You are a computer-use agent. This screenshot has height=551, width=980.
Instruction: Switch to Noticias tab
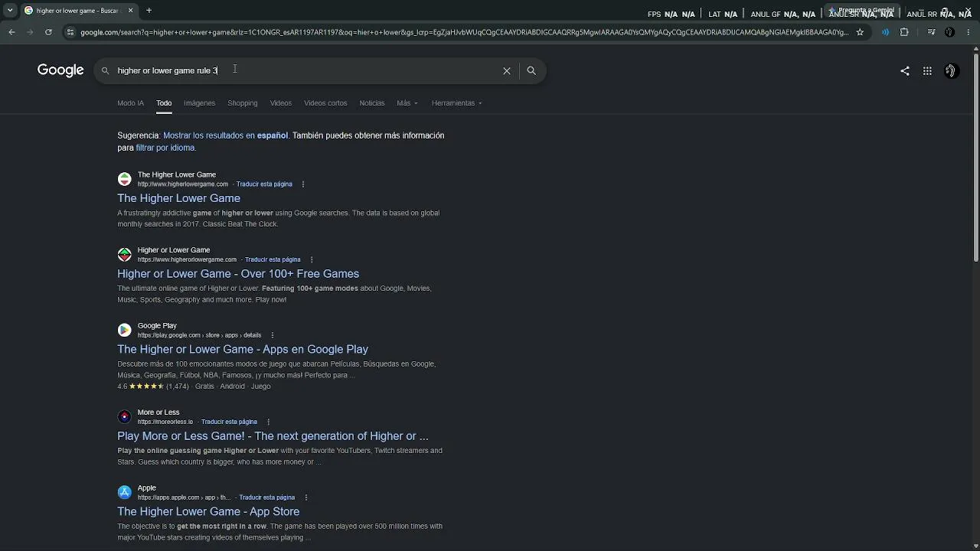(x=372, y=103)
